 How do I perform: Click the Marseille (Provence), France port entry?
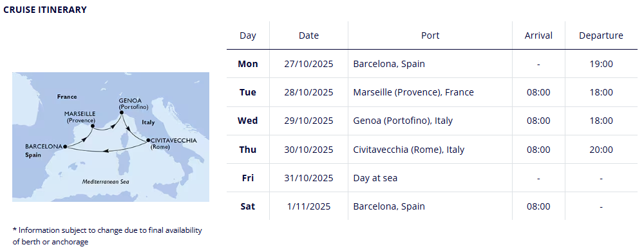(413, 92)
